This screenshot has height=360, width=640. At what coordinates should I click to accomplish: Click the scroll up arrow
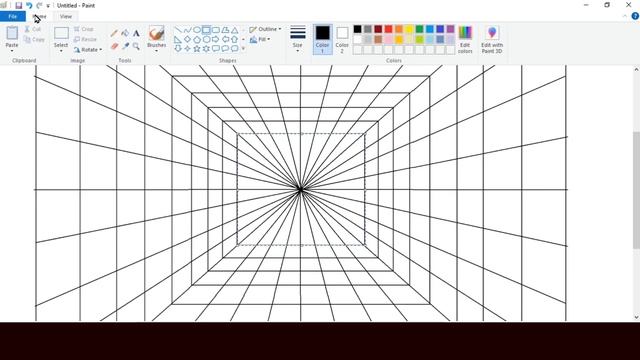click(x=636, y=70)
